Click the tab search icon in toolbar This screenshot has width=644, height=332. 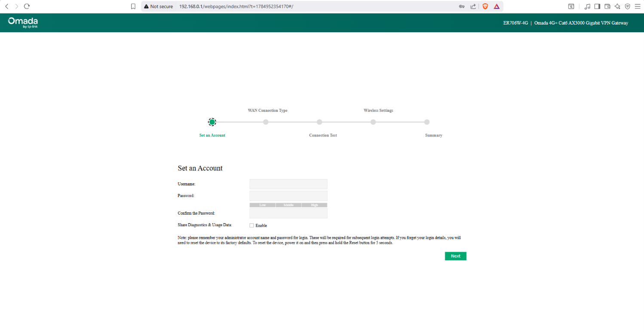point(571,6)
